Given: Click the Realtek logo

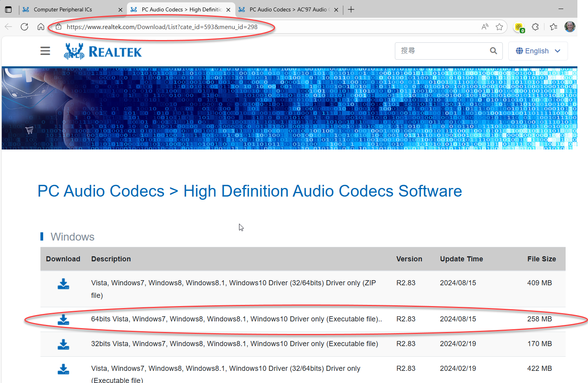Looking at the screenshot, I should click(103, 51).
